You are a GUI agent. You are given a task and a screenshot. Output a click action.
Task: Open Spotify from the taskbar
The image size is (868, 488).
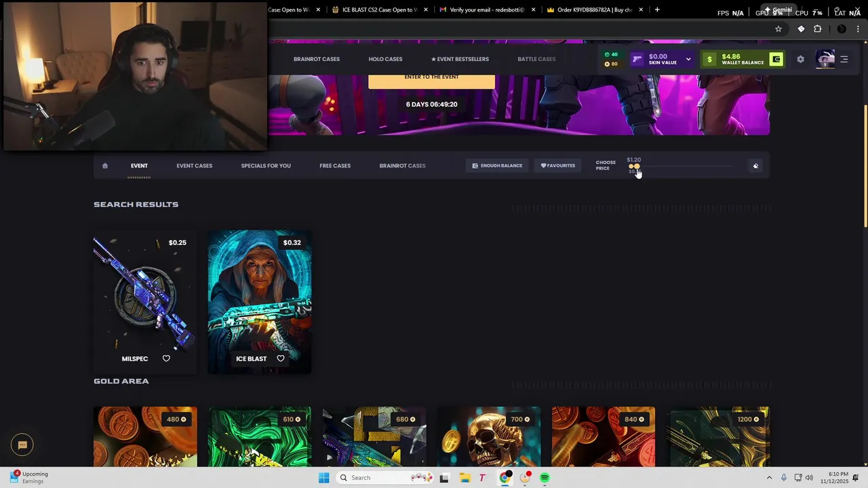(545, 478)
